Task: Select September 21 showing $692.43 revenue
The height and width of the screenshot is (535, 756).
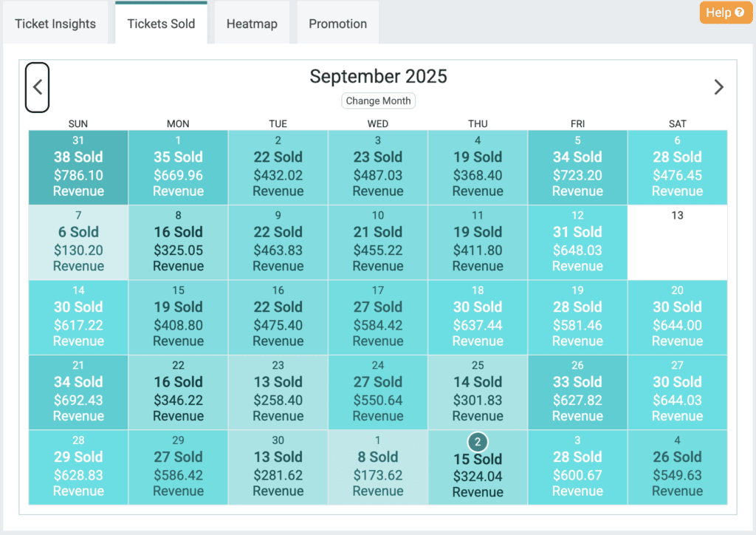Action: [x=78, y=392]
